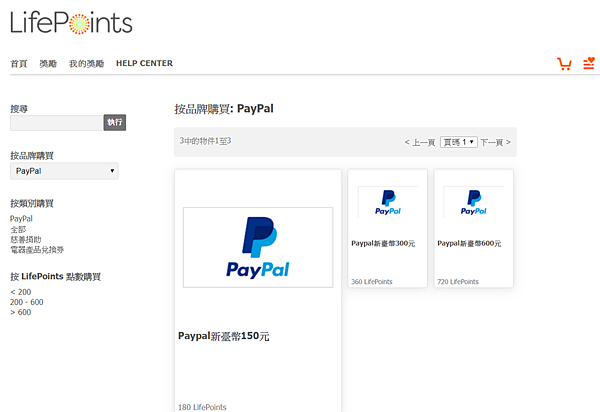Open the shopping cart icon
This screenshot has height=412, width=600.
coord(564,64)
